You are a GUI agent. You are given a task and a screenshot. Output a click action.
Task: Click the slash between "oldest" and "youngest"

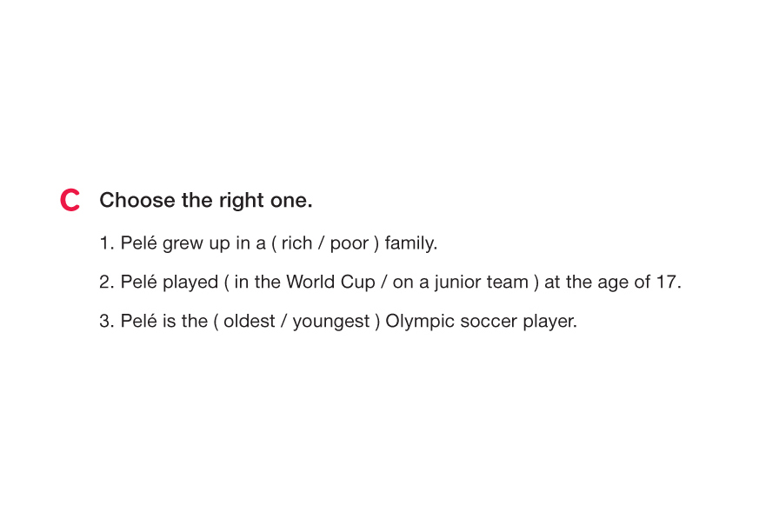[x=283, y=322]
